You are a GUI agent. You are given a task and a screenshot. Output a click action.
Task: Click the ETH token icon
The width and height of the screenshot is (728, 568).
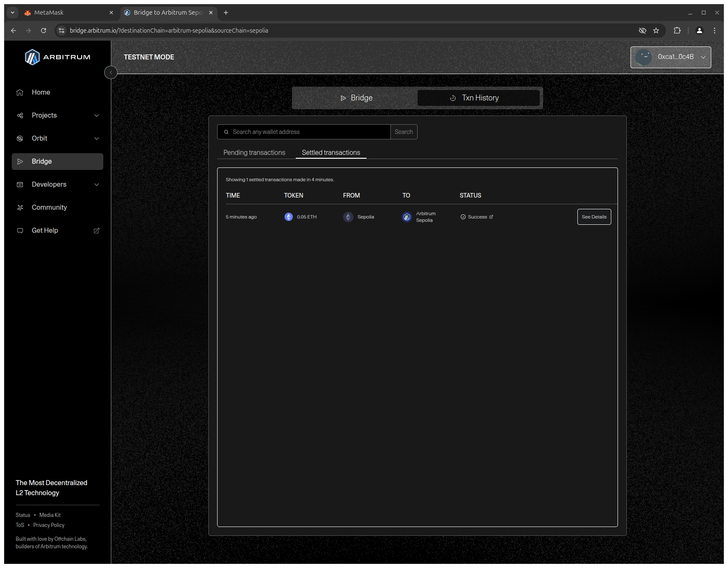[x=289, y=217]
